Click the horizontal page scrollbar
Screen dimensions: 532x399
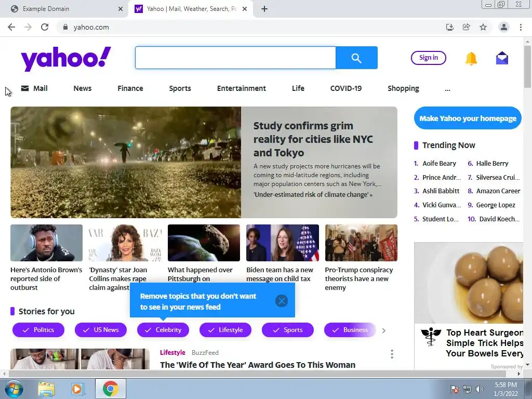[257, 374]
